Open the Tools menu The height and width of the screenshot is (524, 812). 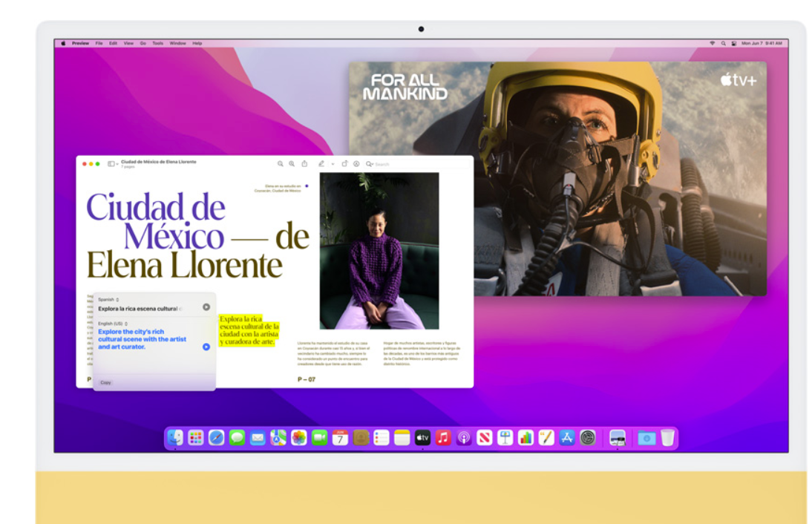(158, 44)
